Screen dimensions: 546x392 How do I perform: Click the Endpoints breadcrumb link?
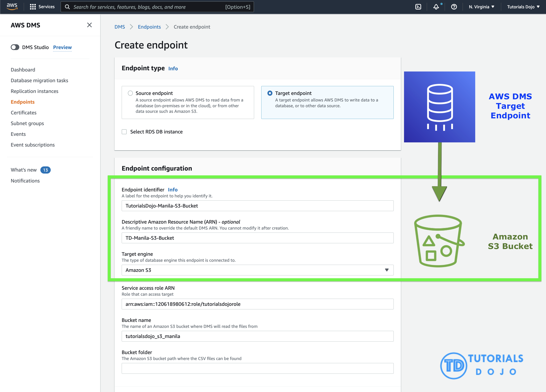pyautogui.click(x=149, y=27)
